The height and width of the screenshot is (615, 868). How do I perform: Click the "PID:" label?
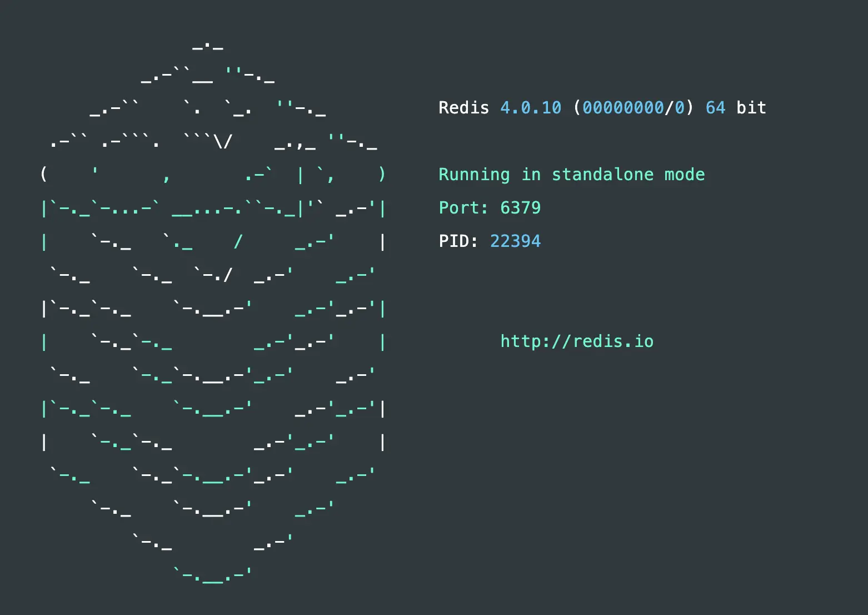pos(458,241)
